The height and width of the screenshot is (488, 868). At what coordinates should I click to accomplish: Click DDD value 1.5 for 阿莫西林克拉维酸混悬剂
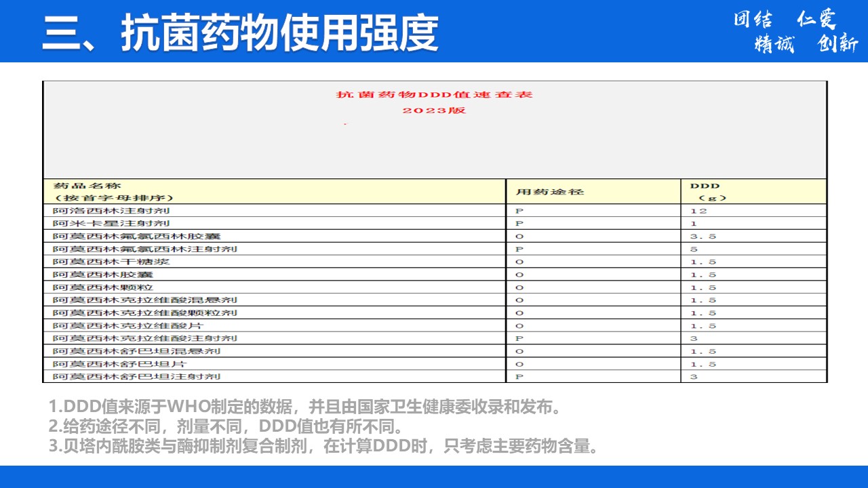coord(703,300)
